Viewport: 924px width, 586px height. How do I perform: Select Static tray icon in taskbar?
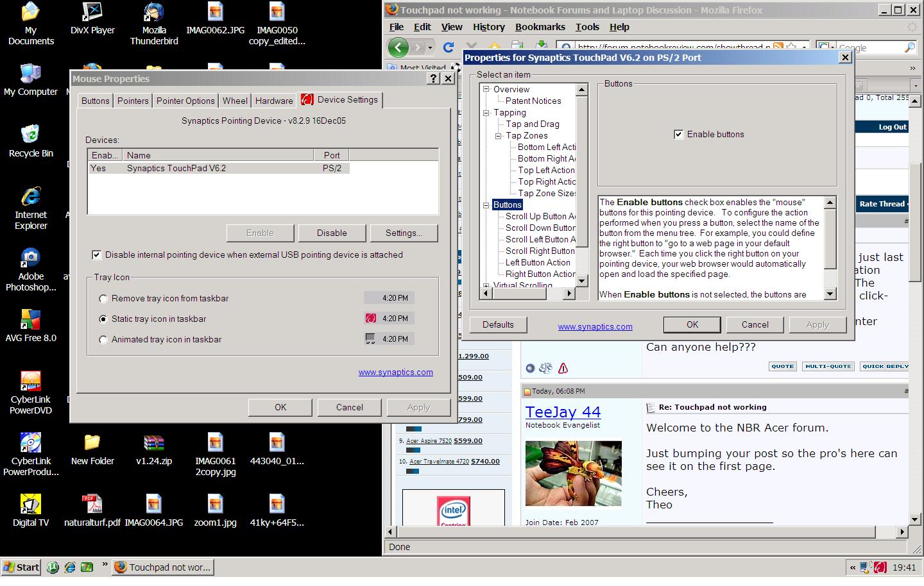[103, 319]
